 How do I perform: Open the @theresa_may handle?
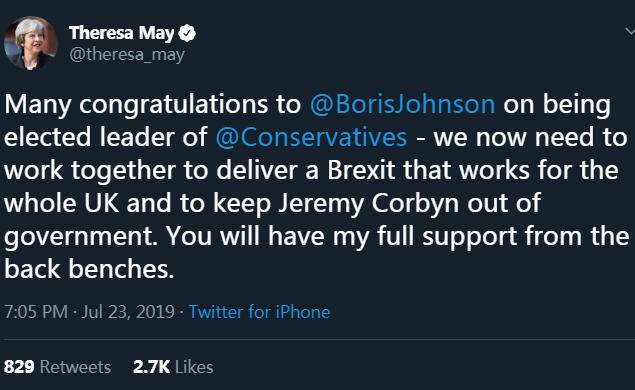tap(127, 54)
